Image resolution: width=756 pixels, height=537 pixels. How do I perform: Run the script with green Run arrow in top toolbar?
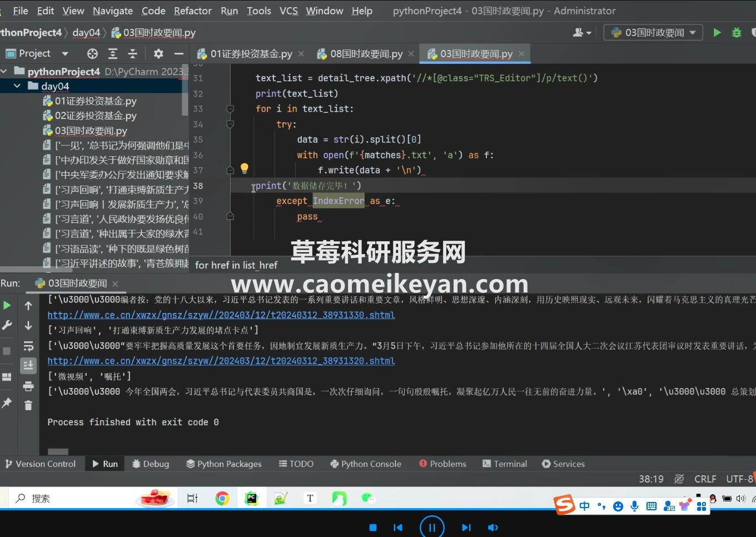[x=717, y=33]
